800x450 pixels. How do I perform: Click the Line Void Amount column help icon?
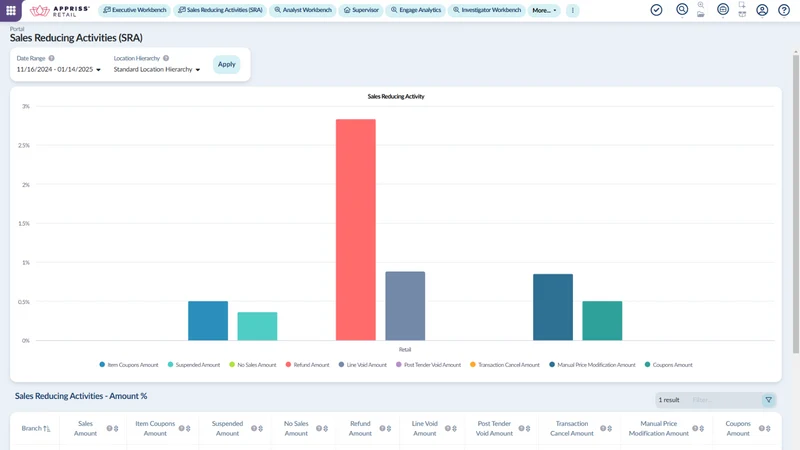click(x=447, y=429)
